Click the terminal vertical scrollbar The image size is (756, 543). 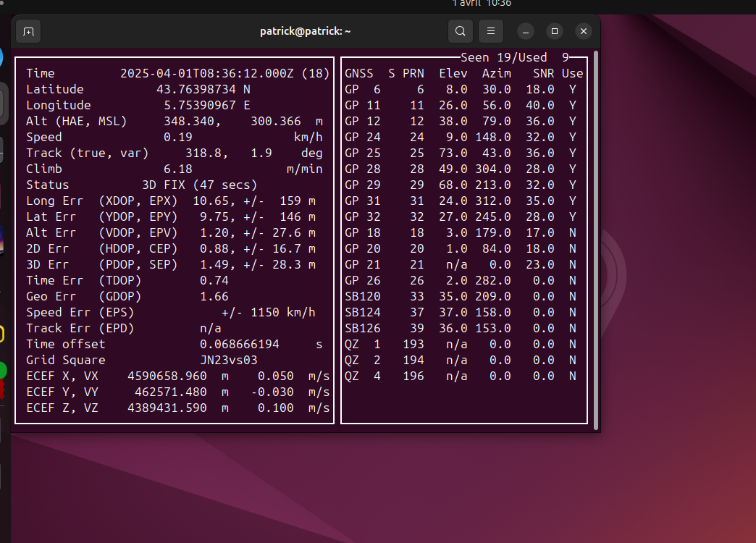pos(596,240)
